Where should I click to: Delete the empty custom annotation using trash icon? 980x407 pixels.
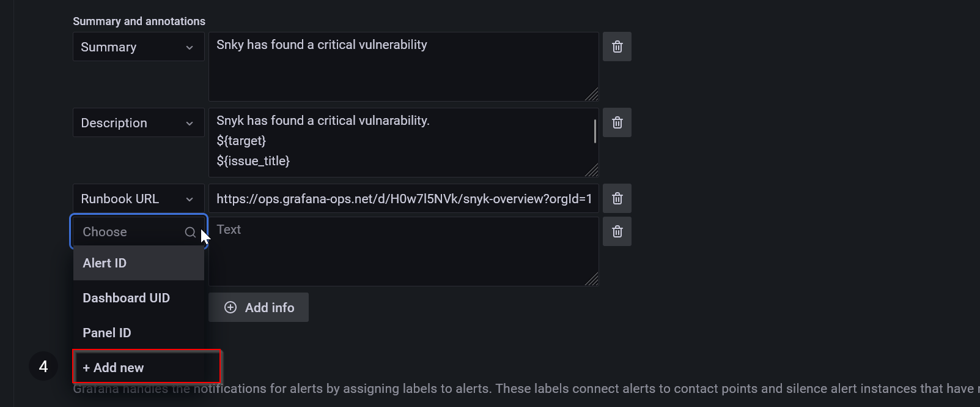(x=617, y=231)
